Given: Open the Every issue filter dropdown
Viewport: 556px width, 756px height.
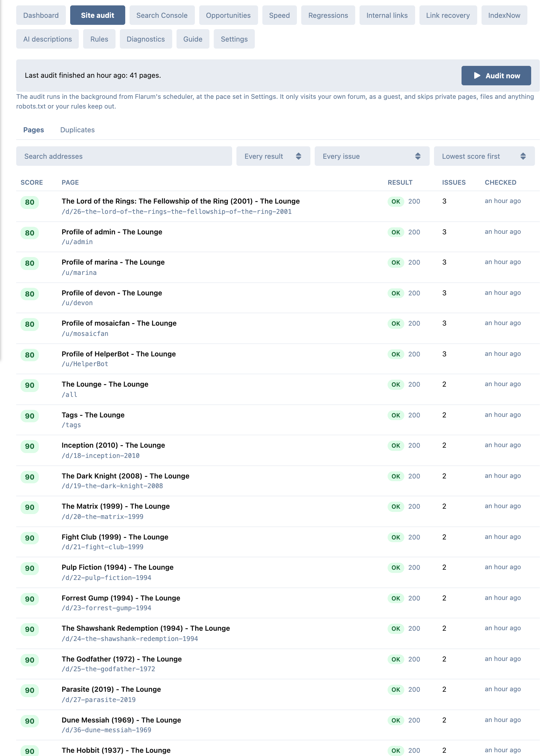Looking at the screenshot, I should pos(372,156).
